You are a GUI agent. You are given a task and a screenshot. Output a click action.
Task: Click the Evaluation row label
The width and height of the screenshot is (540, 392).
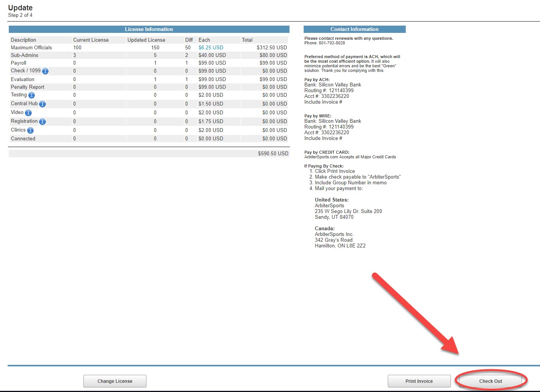point(23,80)
